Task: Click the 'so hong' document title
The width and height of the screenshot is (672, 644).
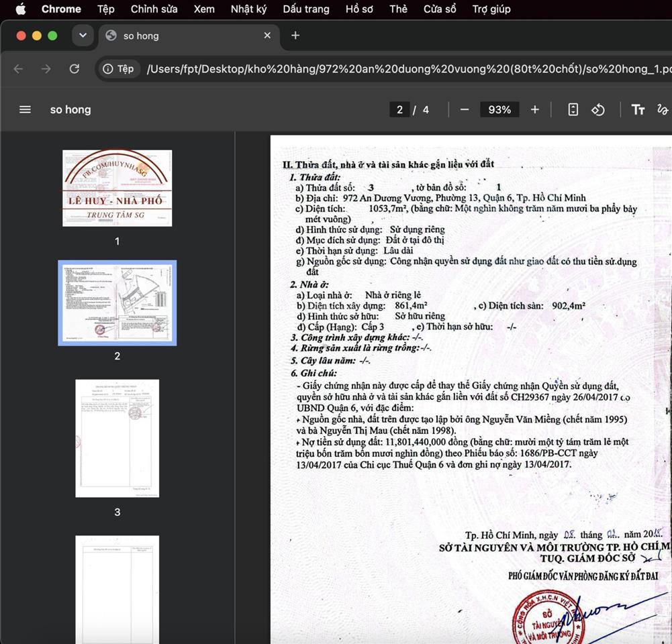Action: tap(70, 109)
